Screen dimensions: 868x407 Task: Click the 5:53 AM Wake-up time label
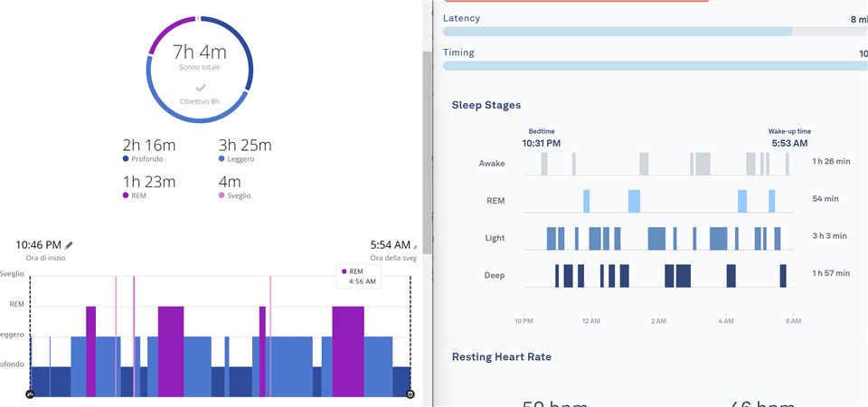pos(789,143)
